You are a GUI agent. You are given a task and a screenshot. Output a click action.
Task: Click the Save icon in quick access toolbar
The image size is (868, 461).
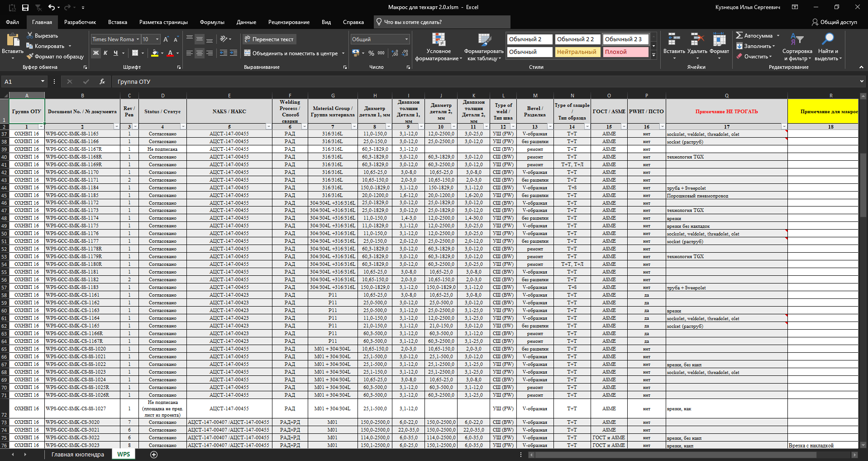point(25,7)
